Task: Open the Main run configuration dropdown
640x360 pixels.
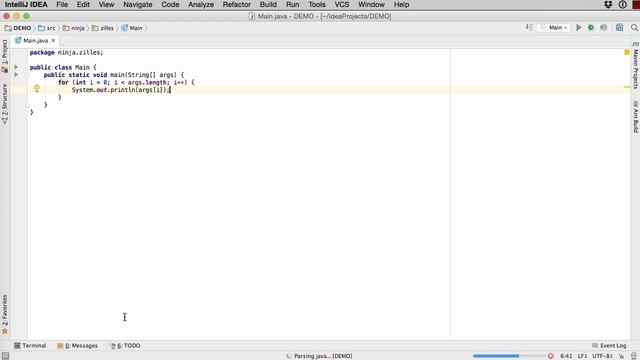Action: pos(555,27)
